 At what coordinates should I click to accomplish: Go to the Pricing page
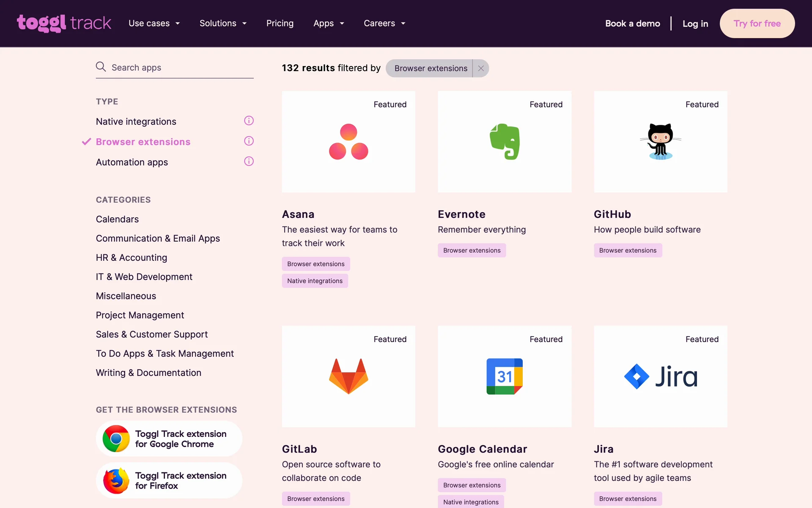point(280,23)
